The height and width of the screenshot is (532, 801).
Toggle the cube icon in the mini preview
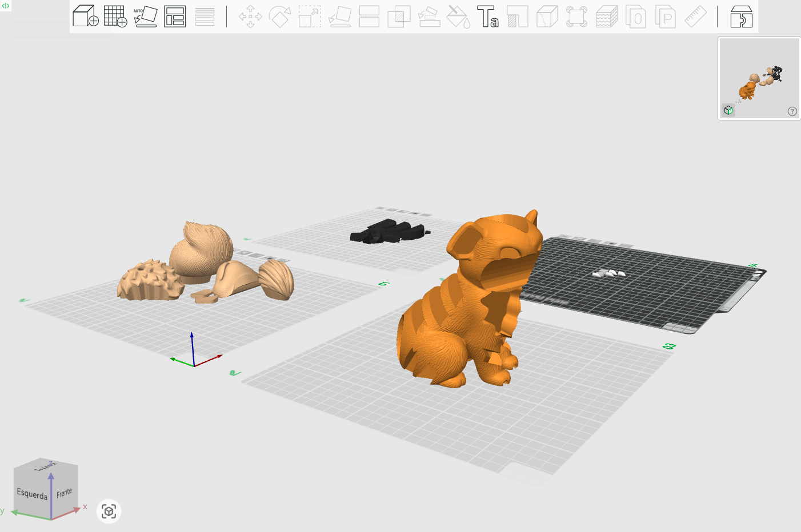click(728, 110)
